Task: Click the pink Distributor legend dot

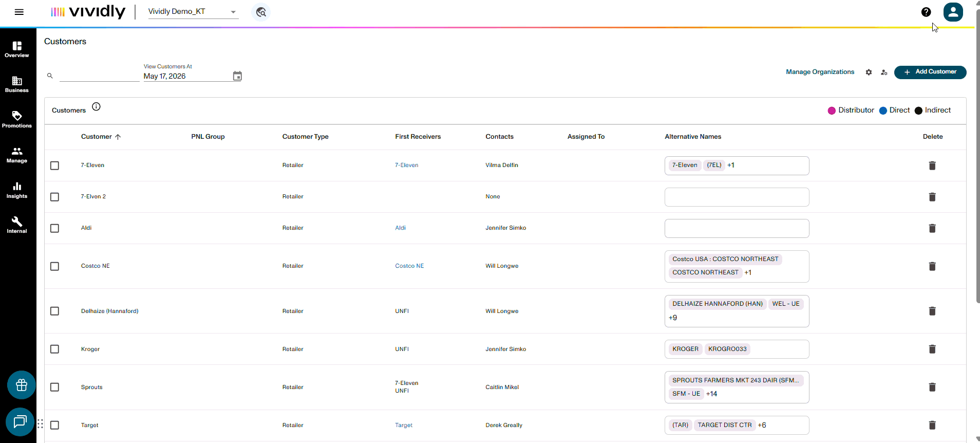Action: point(832,110)
